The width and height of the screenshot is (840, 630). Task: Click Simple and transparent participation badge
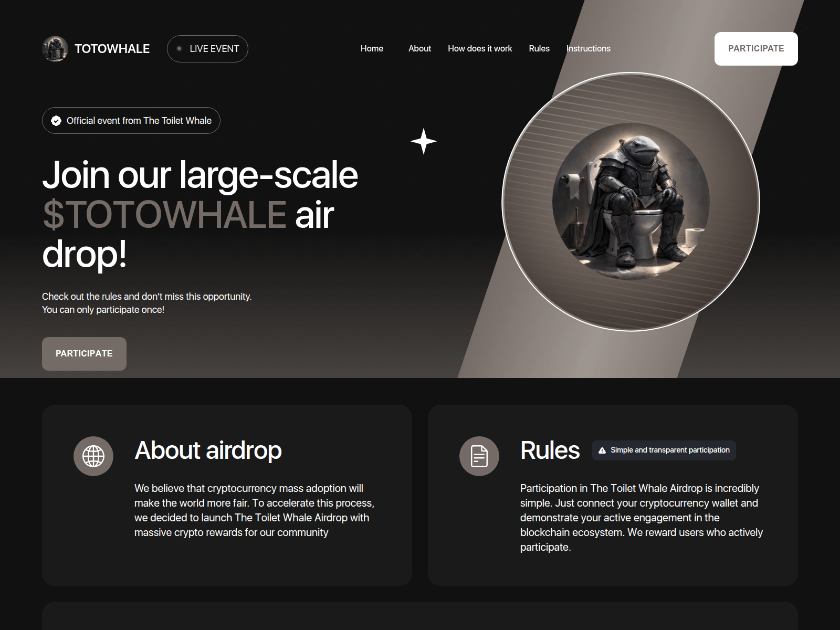tap(664, 450)
